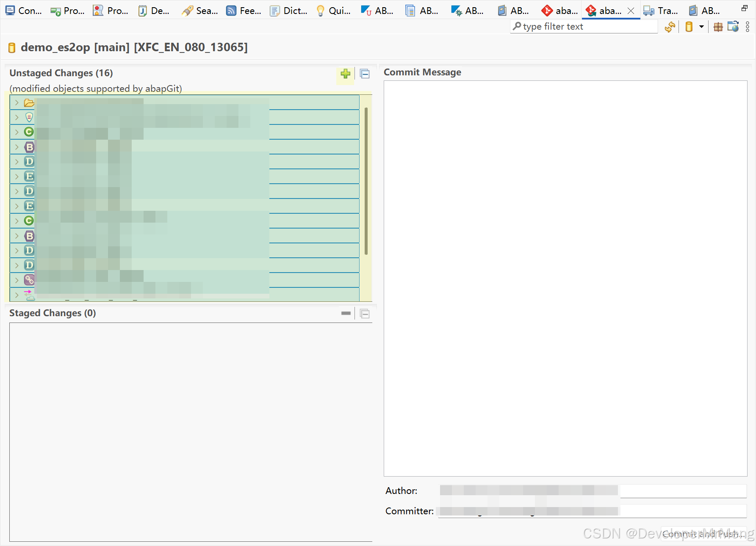Click inside the Commit Message text area
The image size is (756, 546).
[x=565, y=278]
